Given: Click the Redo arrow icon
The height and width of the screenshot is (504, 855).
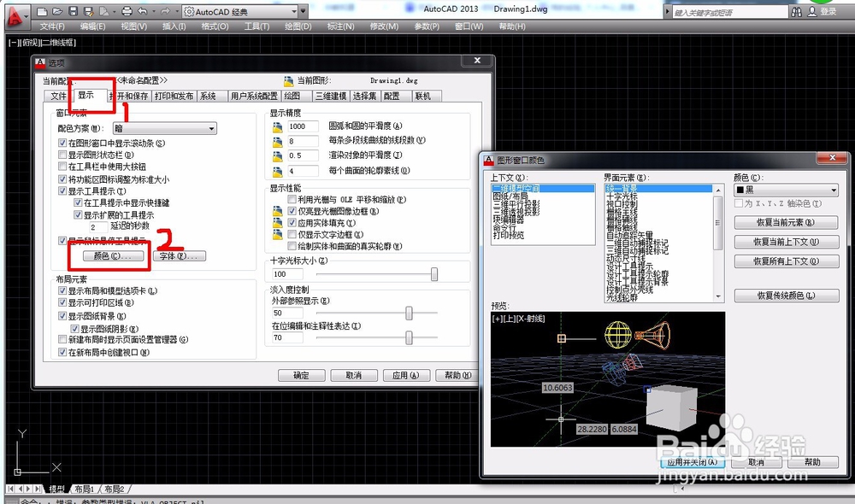Looking at the screenshot, I should click(x=165, y=11).
